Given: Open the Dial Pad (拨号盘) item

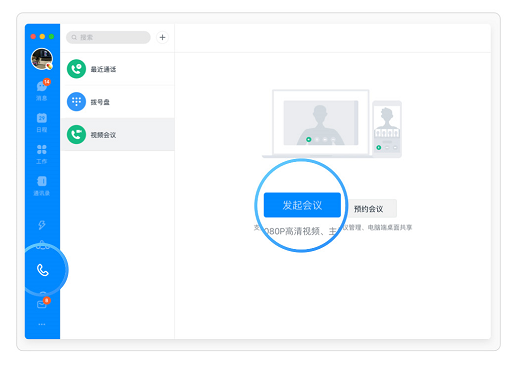Looking at the screenshot, I should pos(118,102).
